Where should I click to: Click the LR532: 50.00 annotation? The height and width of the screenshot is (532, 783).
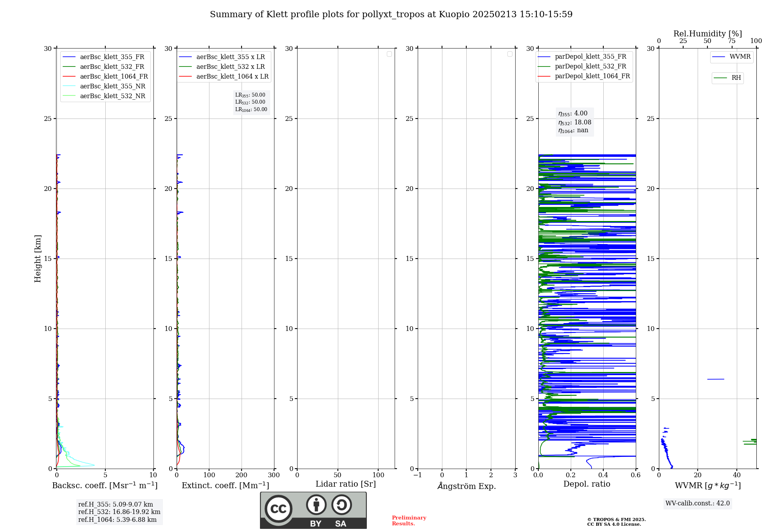250,102
